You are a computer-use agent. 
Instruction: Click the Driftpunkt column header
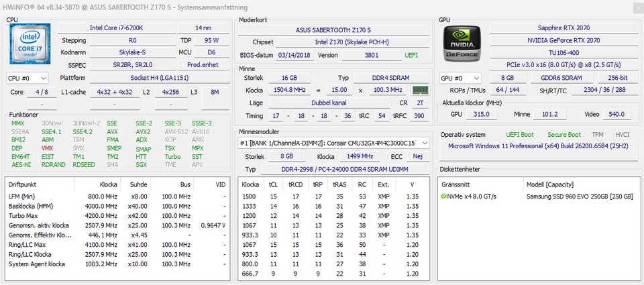click(21, 184)
